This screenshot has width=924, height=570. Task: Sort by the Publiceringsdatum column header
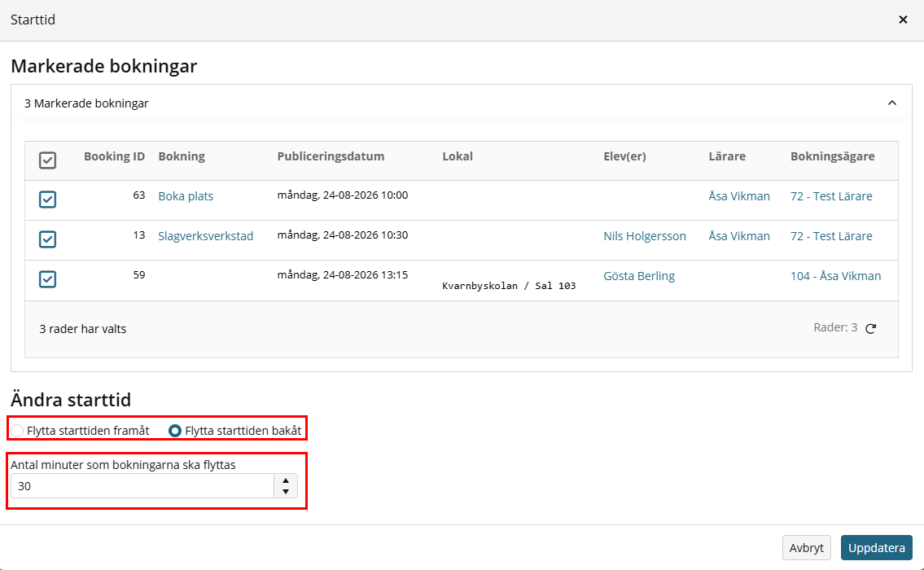(331, 156)
